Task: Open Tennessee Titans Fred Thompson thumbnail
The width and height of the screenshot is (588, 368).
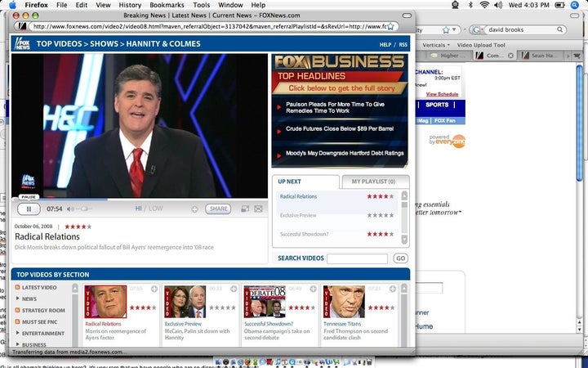Action: 345,302
